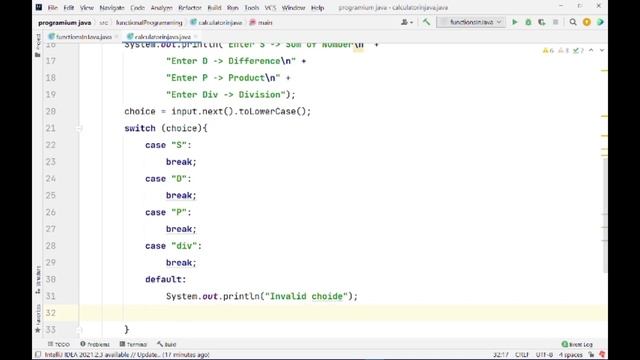Open the user account dropdown icon
Screen dimensions: 640x360
[x=407, y=22]
